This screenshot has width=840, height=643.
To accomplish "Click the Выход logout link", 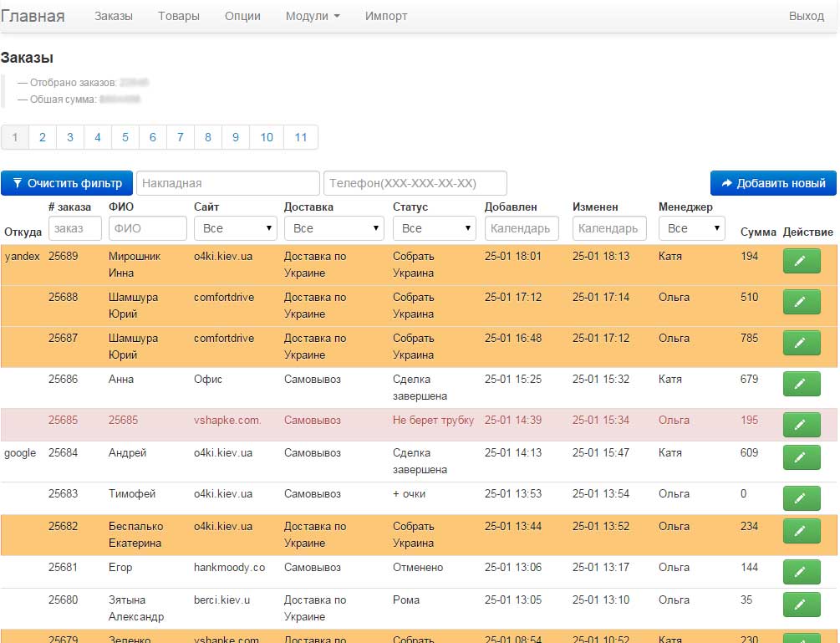I will pos(807,16).
